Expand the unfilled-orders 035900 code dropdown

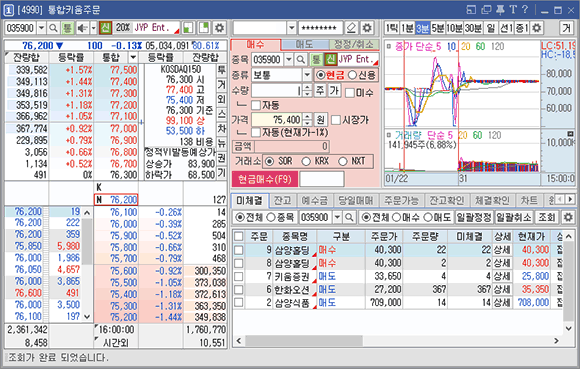tap(337, 217)
